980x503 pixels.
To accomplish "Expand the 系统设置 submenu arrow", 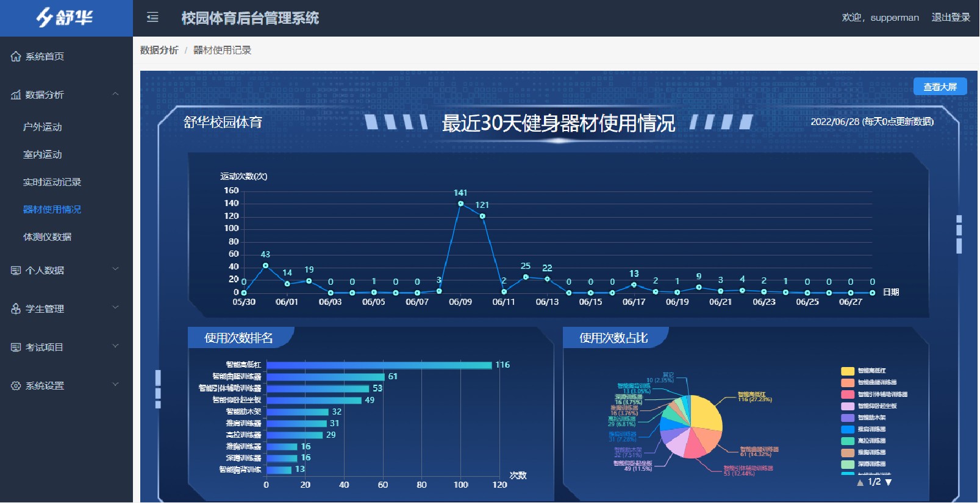I will [x=115, y=385].
